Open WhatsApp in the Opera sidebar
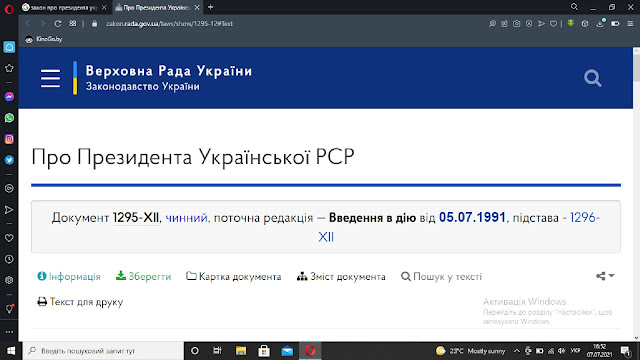The height and width of the screenshot is (360, 640). 9,118
